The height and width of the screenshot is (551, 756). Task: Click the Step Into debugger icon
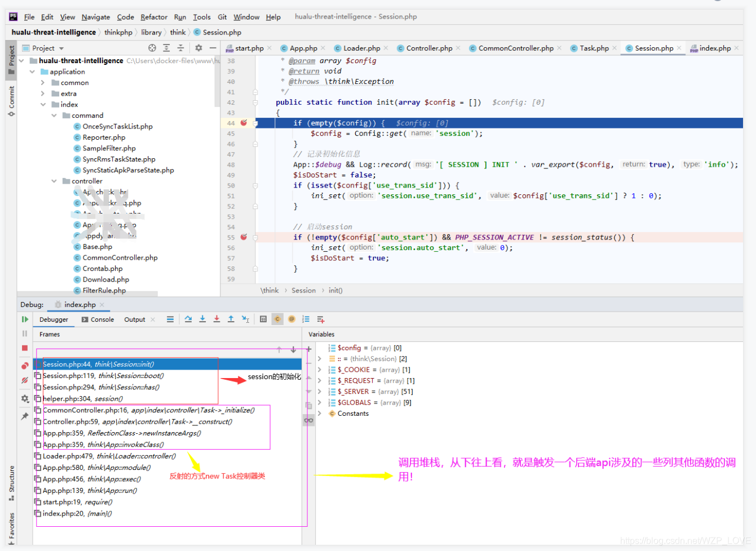pos(202,319)
